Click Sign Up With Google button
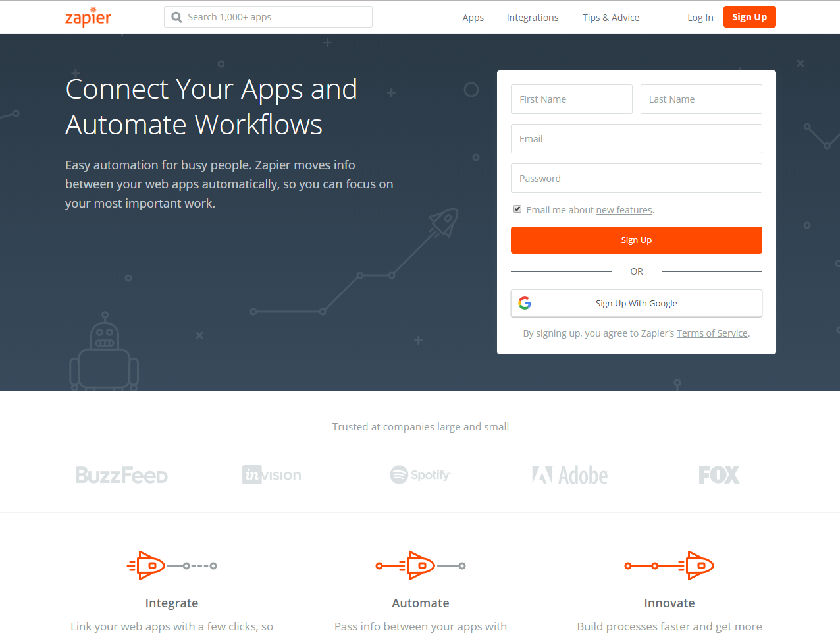840x639 pixels. [x=637, y=303]
